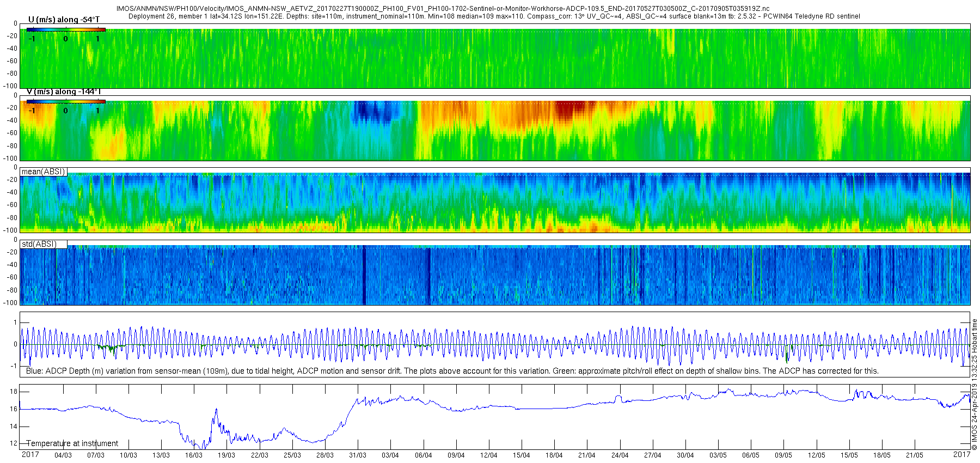Image resolution: width=980 pixels, height=463 pixels.
Task: Click the 'Temperature at instrument' label
Action: pyautogui.click(x=72, y=443)
